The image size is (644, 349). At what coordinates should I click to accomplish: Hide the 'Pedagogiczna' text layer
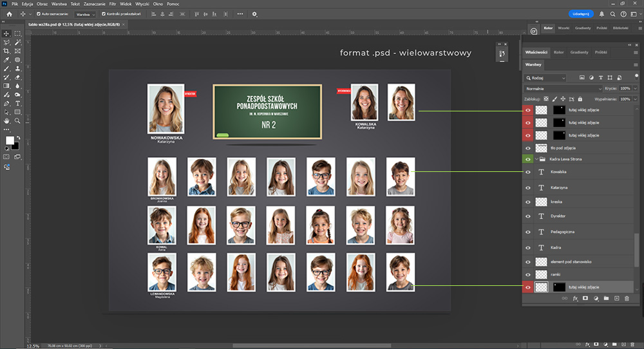coord(528,232)
